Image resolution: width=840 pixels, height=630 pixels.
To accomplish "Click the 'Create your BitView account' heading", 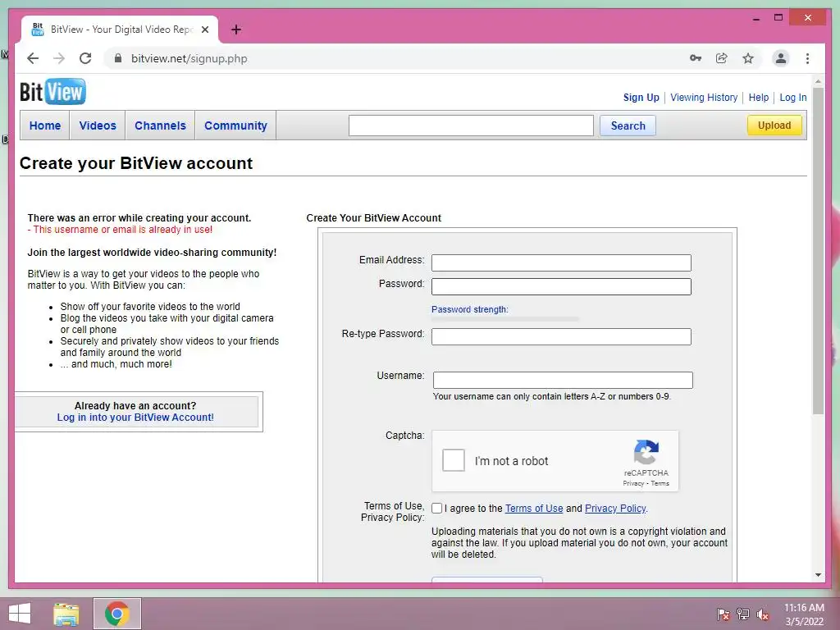I will (x=136, y=163).
